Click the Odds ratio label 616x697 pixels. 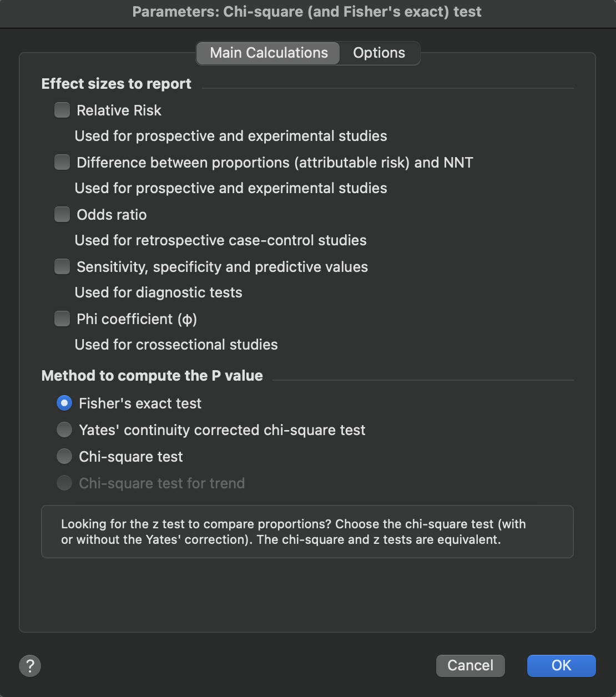[112, 215]
